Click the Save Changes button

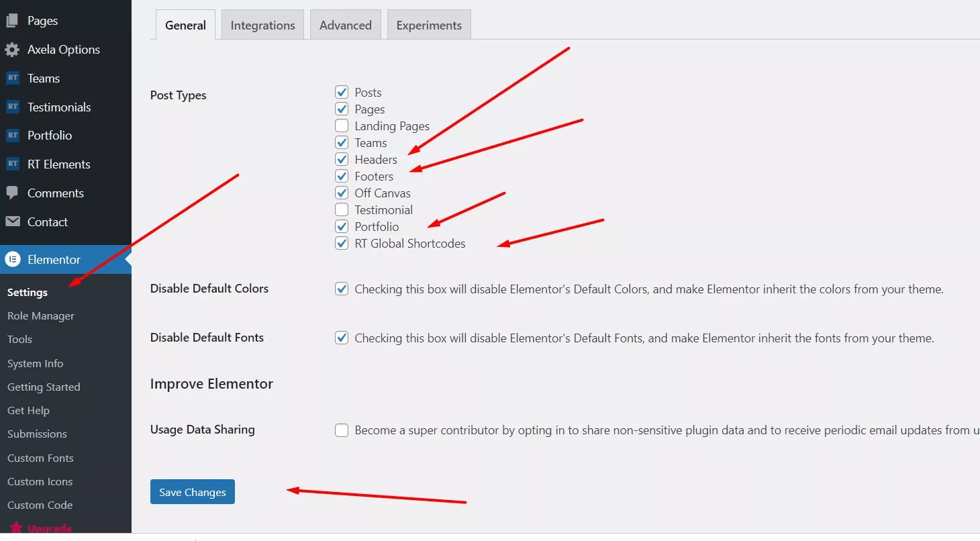[192, 491]
